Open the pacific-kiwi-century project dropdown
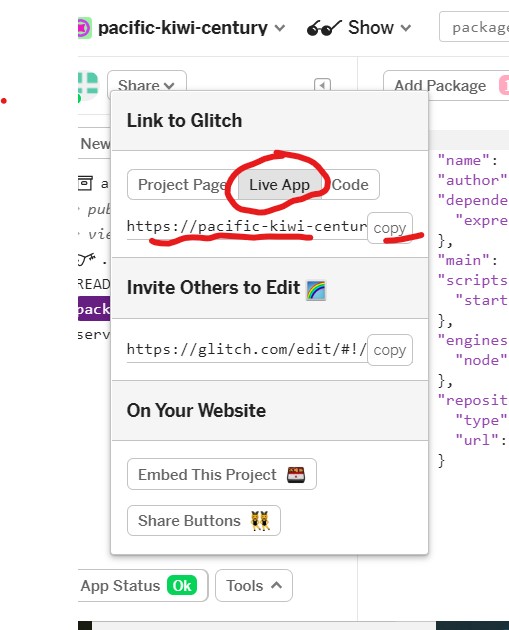Viewport: 509px width, 630px height. click(x=280, y=28)
